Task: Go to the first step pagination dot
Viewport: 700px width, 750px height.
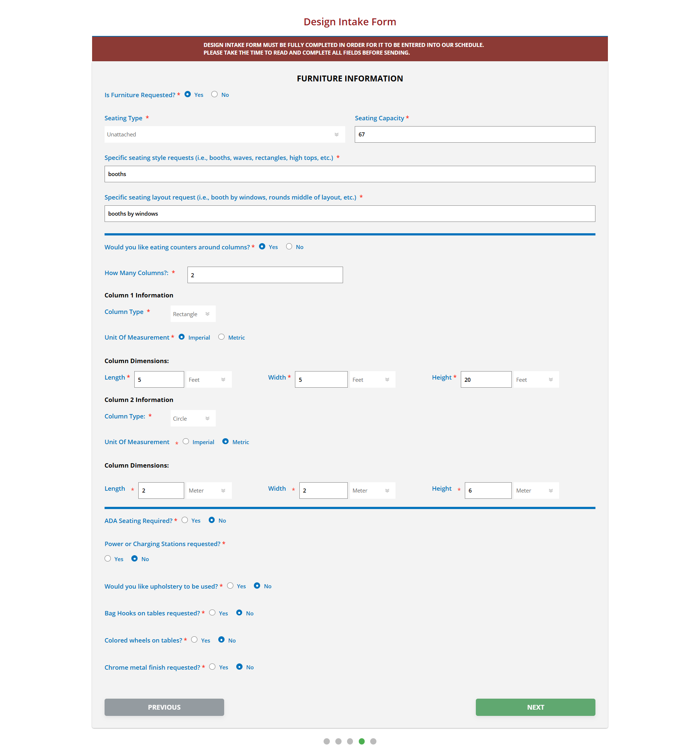Action: point(327,741)
